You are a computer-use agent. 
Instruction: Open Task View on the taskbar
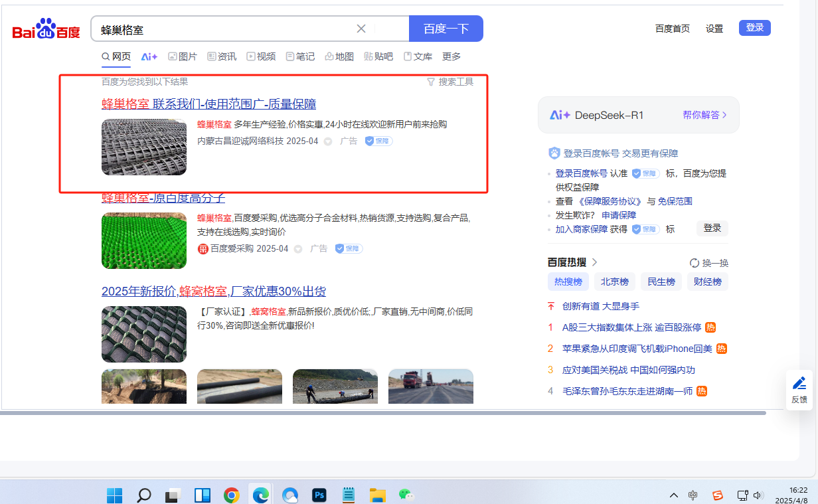pos(173,495)
